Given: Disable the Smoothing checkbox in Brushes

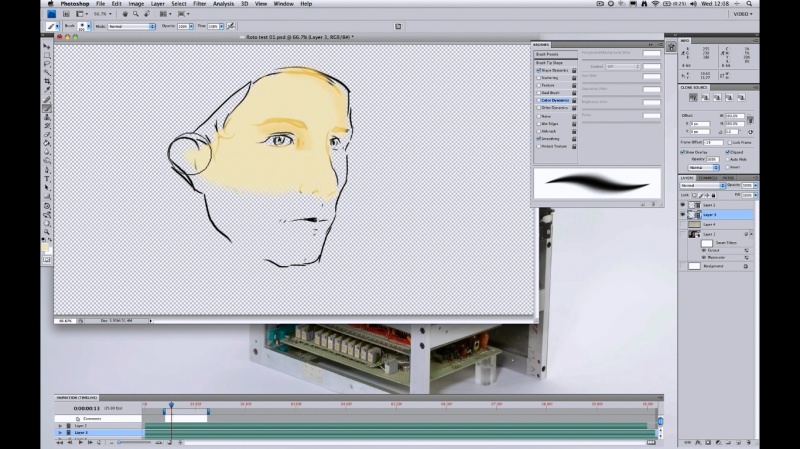Looking at the screenshot, I should [538, 138].
